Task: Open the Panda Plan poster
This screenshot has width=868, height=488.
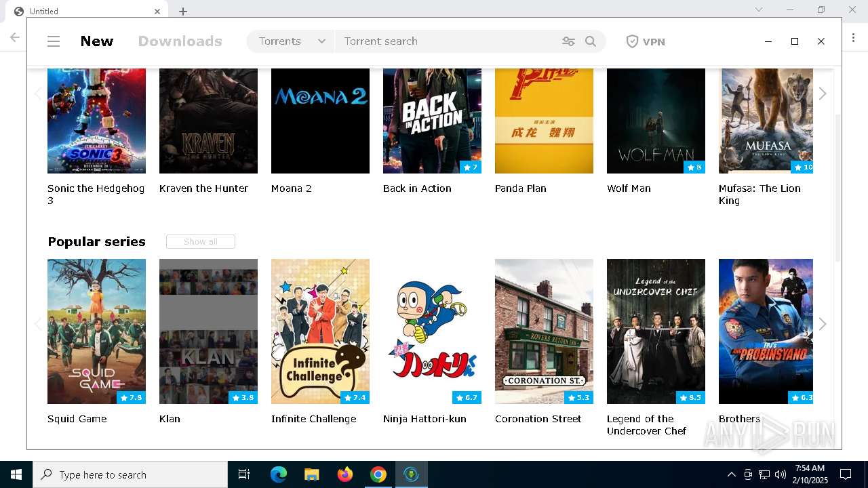Action: click(x=544, y=121)
